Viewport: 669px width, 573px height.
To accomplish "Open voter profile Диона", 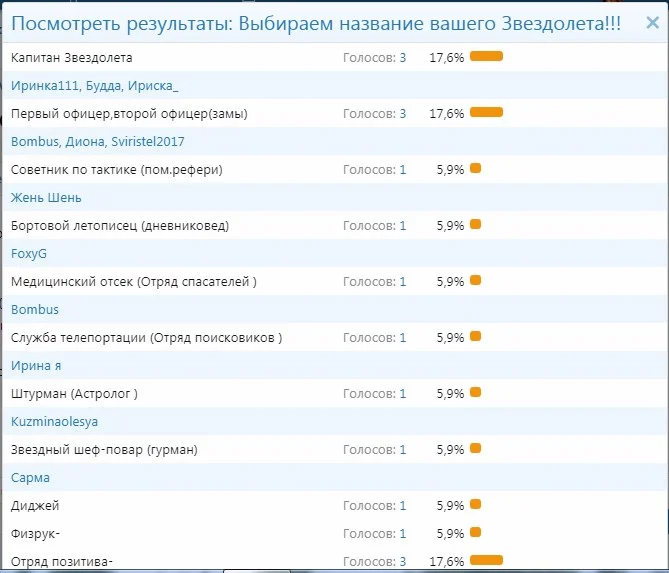I will pyautogui.click(x=84, y=142).
